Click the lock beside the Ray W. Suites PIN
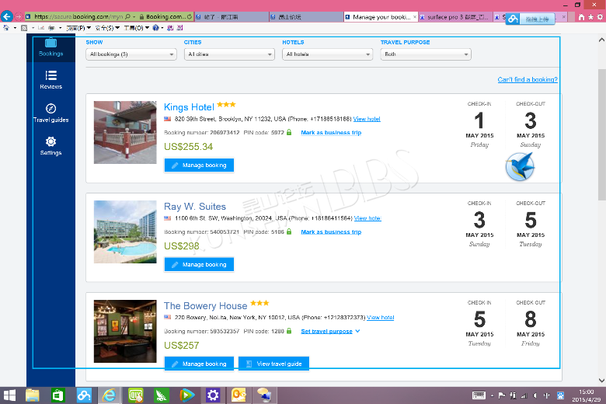Viewport: 606px width, 404px height. 289,232
